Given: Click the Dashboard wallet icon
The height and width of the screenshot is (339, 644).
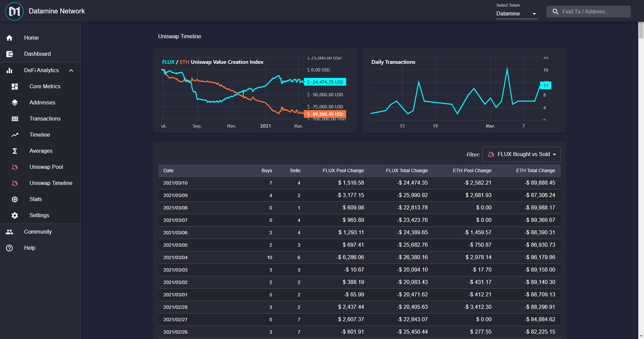Looking at the screenshot, I should 9,54.
